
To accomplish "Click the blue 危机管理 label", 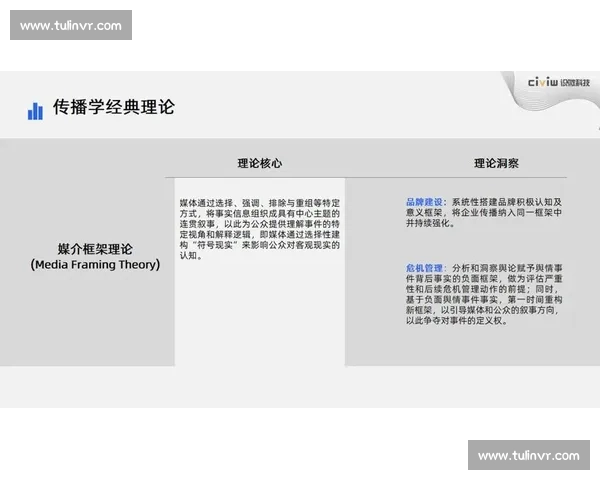I will click(x=424, y=268).
